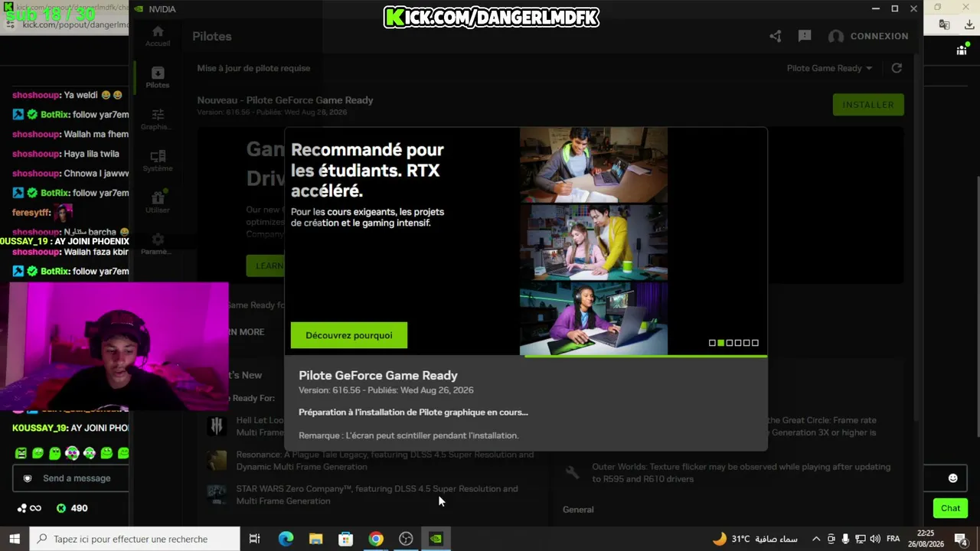This screenshot has height=551, width=980.
Task: Click the share icon in NVIDIA header
Action: point(776,36)
